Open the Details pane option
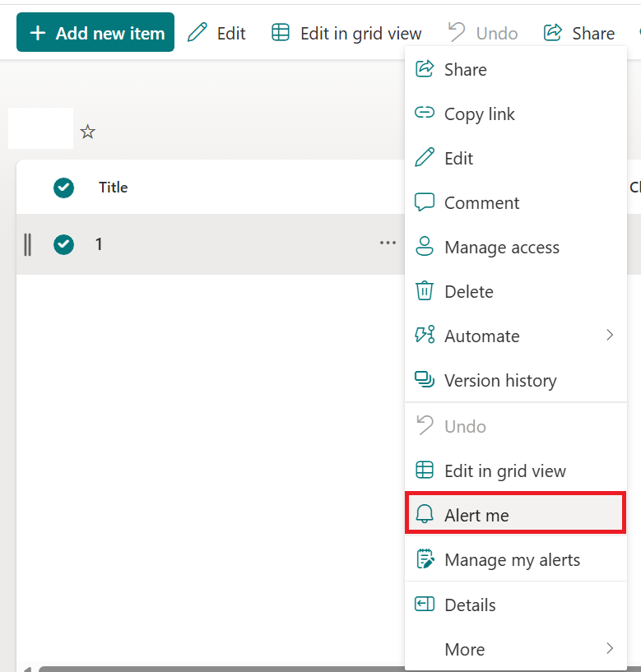Image resolution: width=641 pixels, height=672 pixels. tap(516, 605)
